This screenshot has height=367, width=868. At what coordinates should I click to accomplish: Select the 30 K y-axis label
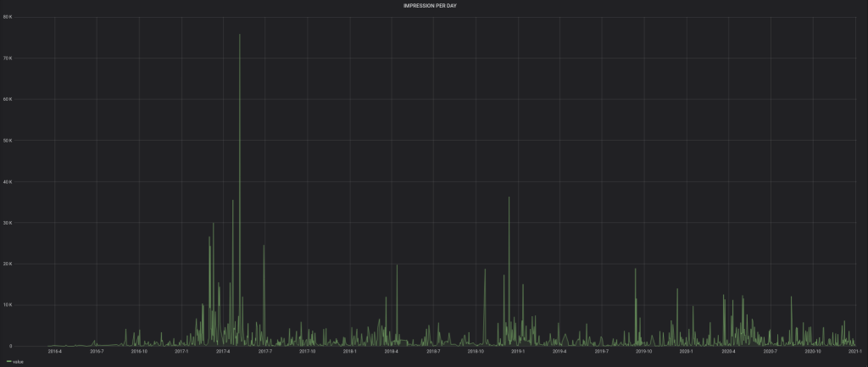pyautogui.click(x=9, y=223)
